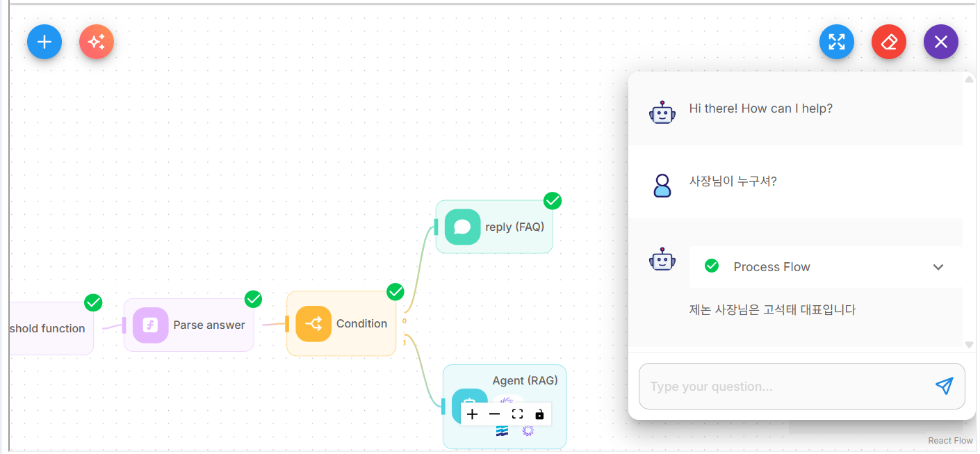Click the threshold function node
The image size is (980, 454).
point(49,328)
